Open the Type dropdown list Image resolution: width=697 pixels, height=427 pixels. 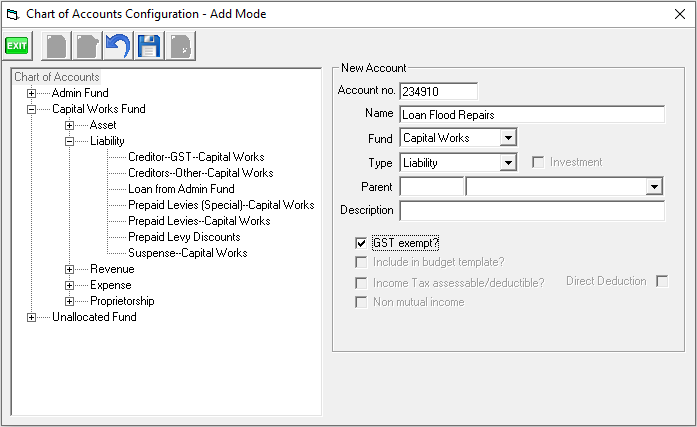[508, 162]
